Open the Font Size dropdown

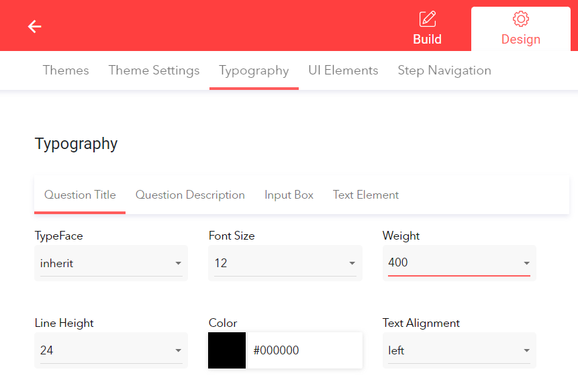point(285,263)
